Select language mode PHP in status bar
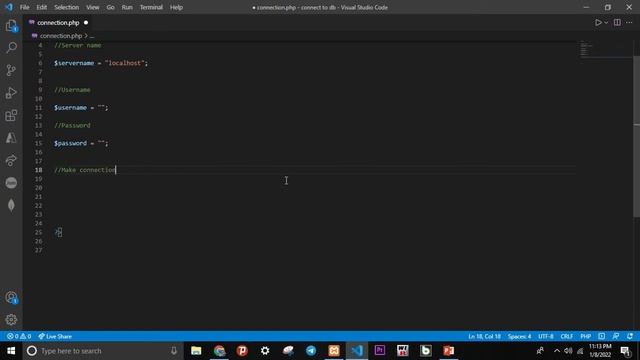640x360 pixels. tap(586, 336)
